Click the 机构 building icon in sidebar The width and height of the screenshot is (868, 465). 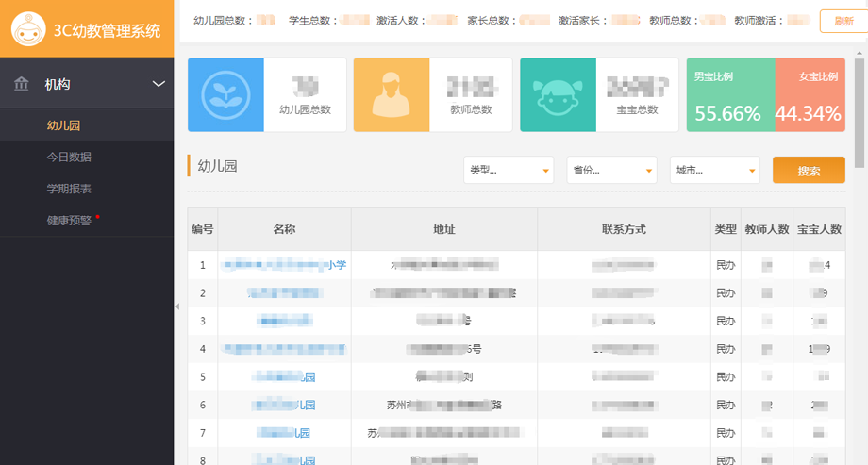[x=21, y=85]
